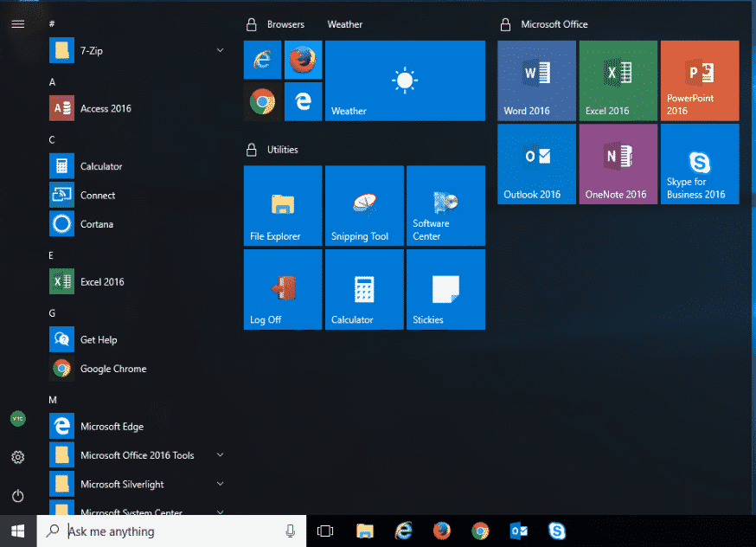Launch Google Chrome from app list
This screenshot has height=547, width=756.
138,369
